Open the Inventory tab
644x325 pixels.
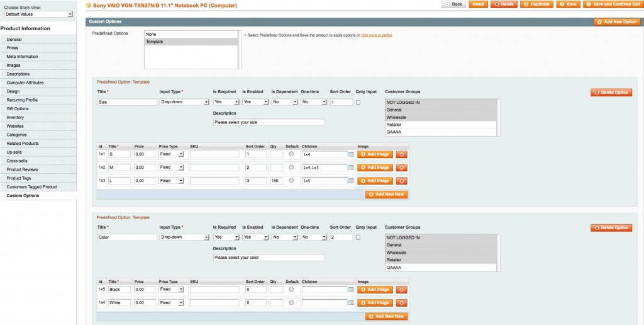coord(38,118)
